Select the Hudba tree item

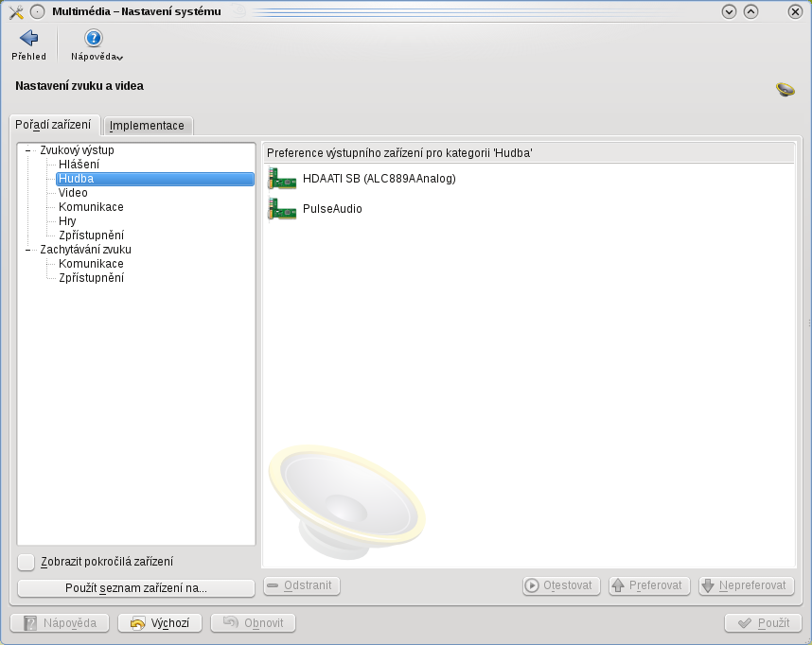[x=155, y=179]
